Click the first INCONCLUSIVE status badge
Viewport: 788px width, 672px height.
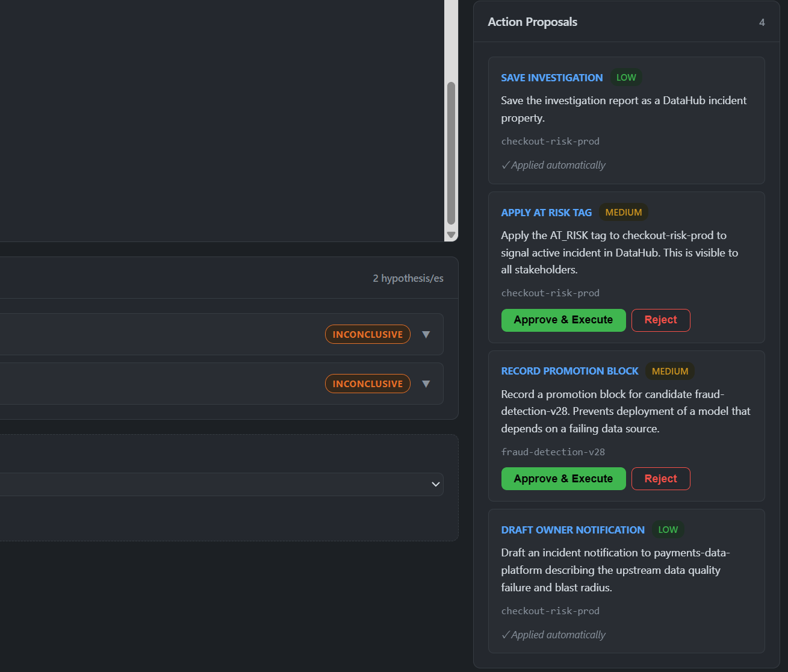click(368, 334)
